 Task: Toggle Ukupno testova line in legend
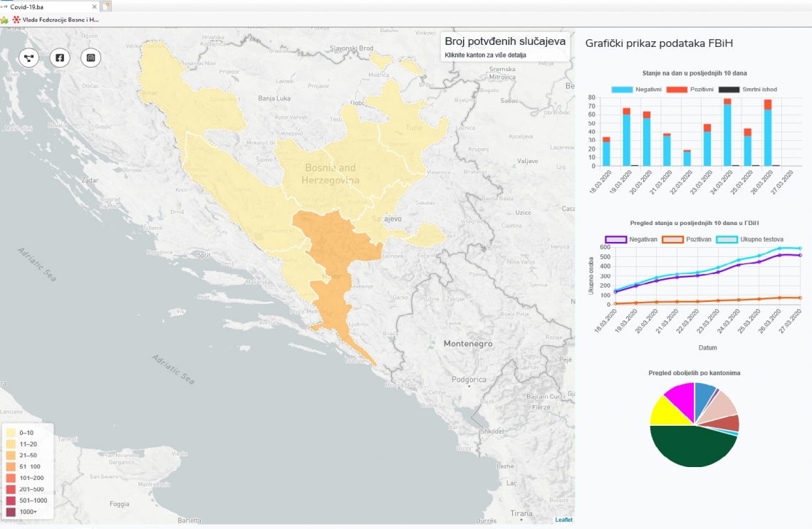tap(749, 240)
